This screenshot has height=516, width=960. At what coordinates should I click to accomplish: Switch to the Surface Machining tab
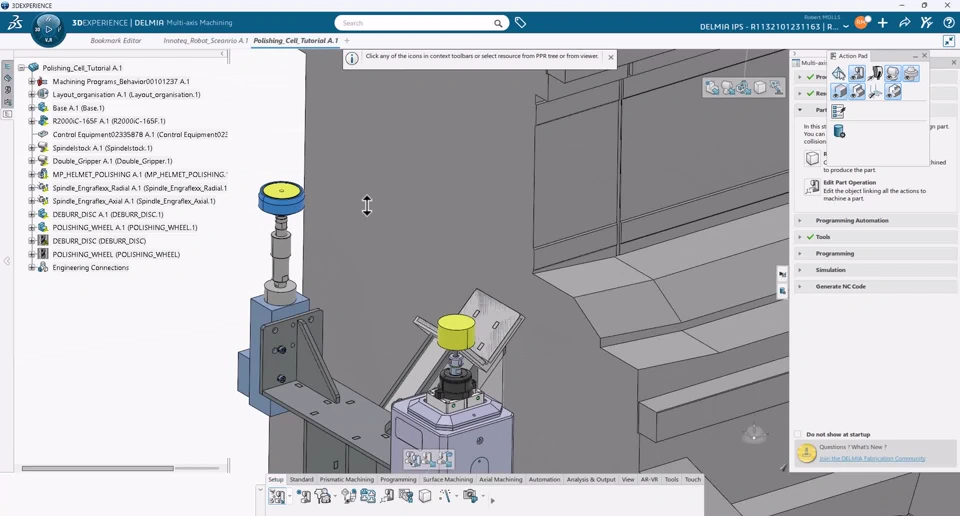(x=448, y=479)
